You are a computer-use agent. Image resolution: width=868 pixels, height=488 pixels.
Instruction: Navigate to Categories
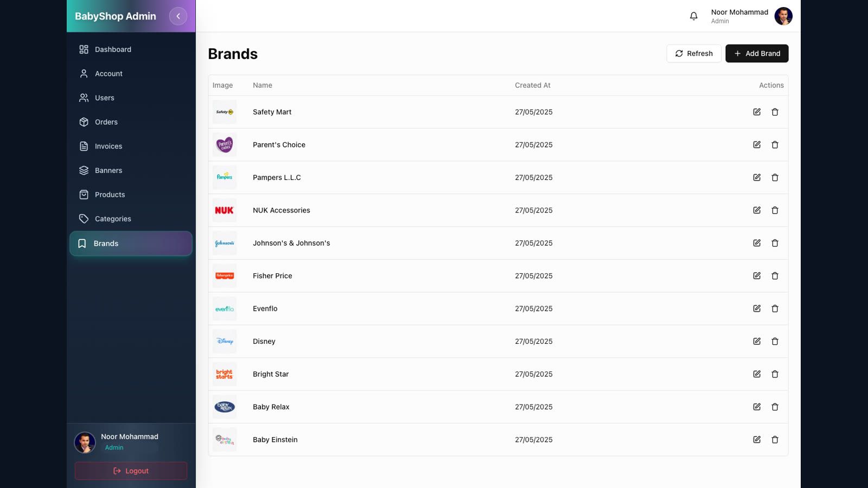131,219
